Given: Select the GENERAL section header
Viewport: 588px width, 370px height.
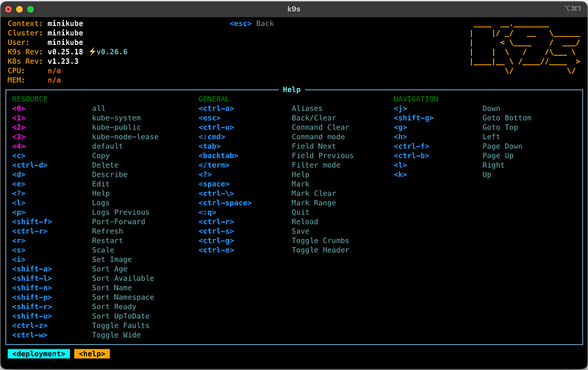Looking at the screenshot, I should pos(214,99).
